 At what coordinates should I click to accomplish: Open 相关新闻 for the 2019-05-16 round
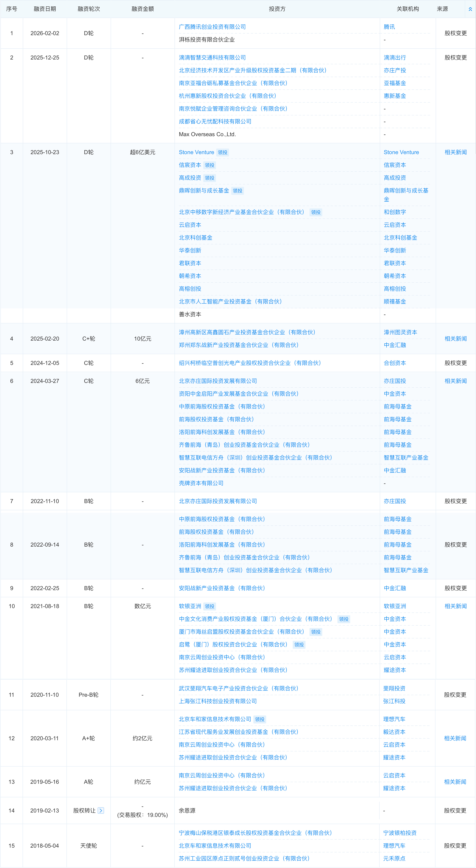pos(455,782)
